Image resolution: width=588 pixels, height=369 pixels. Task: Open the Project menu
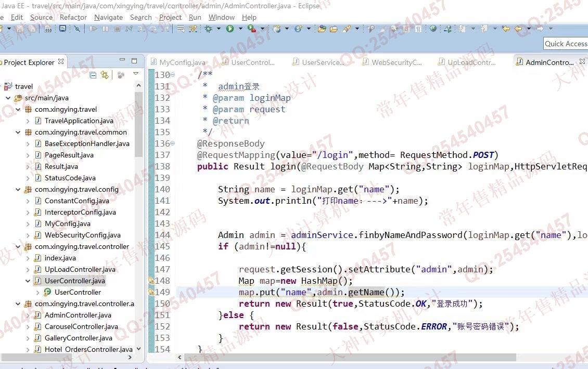(x=170, y=17)
